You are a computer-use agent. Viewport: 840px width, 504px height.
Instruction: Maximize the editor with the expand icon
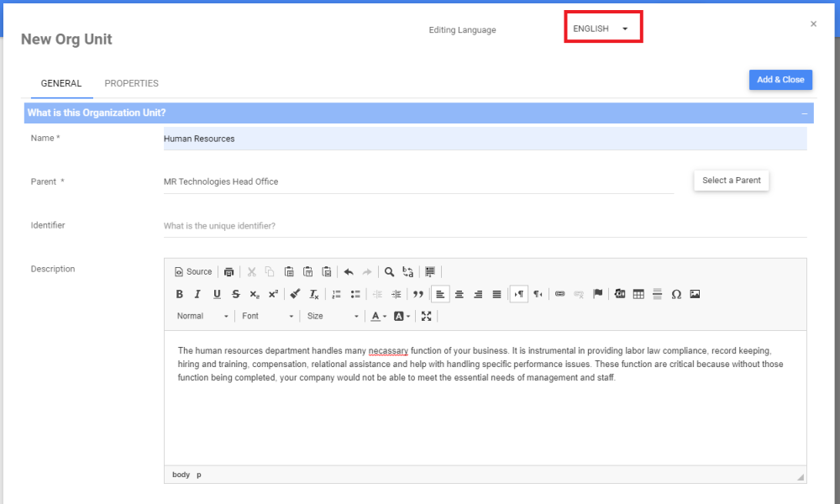pos(427,316)
